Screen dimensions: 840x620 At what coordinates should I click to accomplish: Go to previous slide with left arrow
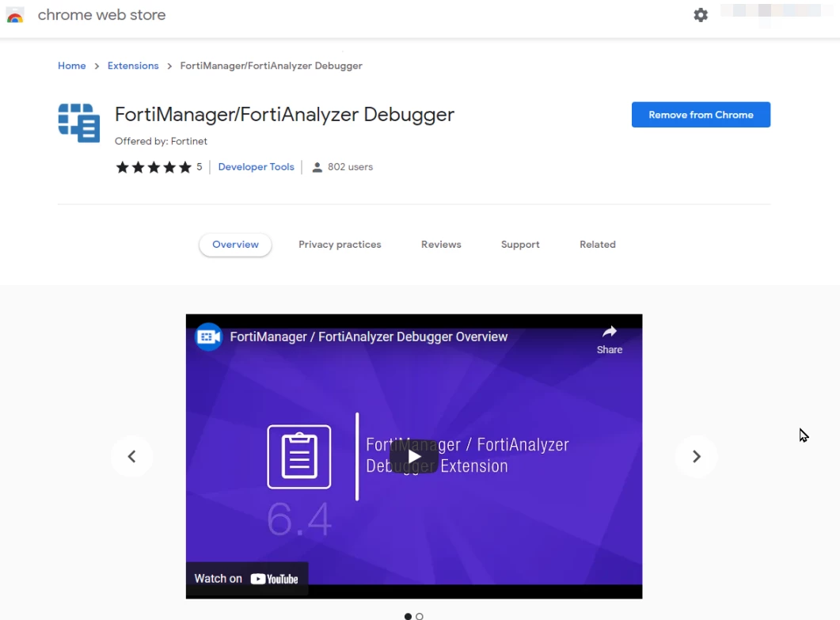coord(131,457)
